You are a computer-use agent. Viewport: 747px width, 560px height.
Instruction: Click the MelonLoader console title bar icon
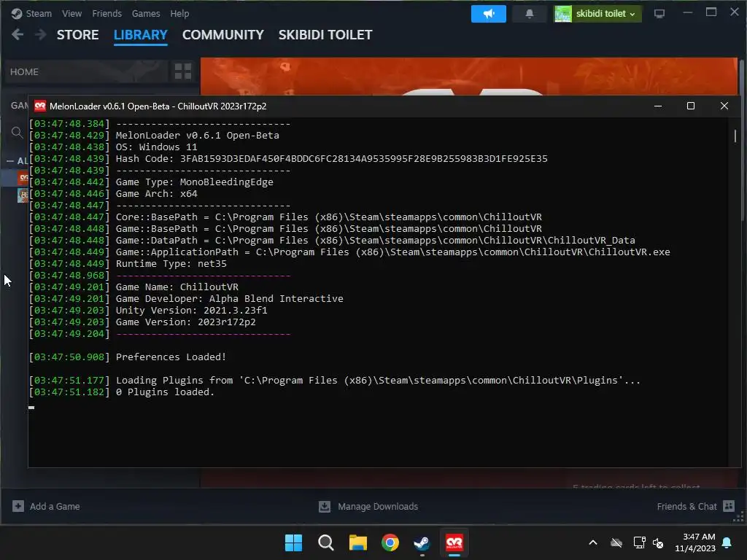40,106
